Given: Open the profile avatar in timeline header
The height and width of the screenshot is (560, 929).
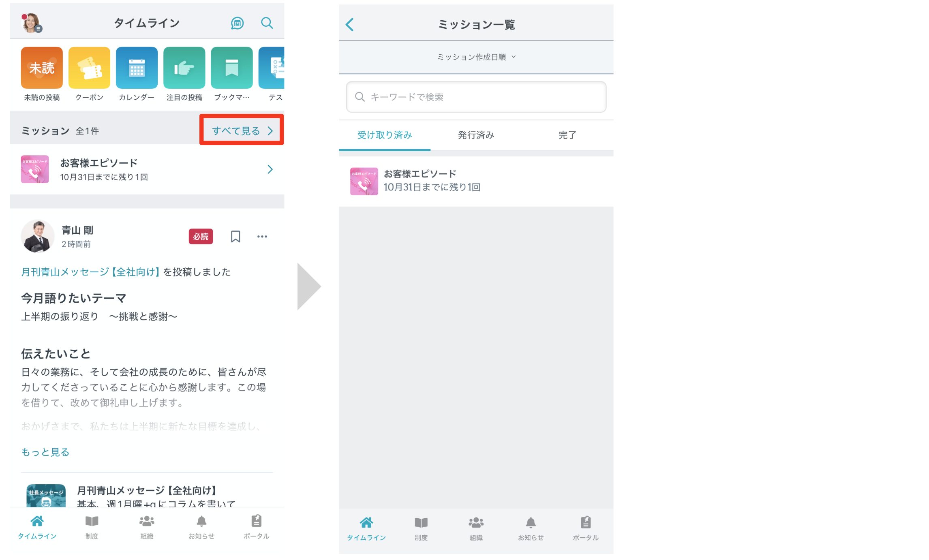Looking at the screenshot, I should pos(31,23).
